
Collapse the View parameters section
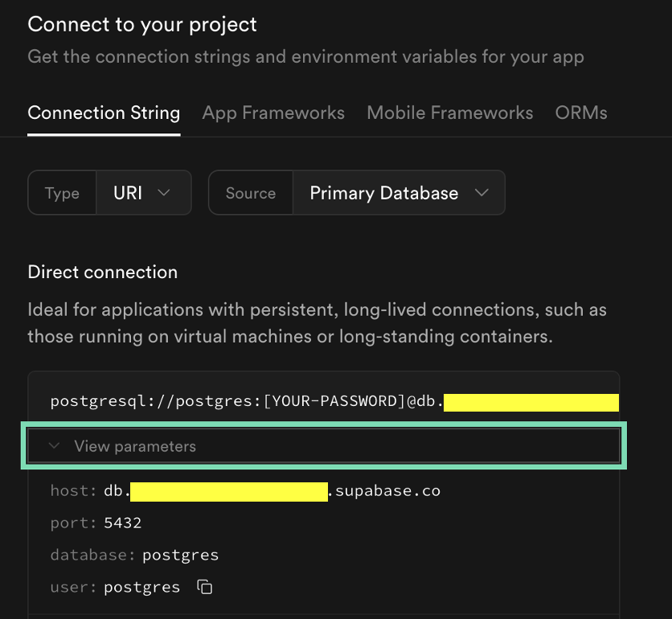[x=135, y=446]
